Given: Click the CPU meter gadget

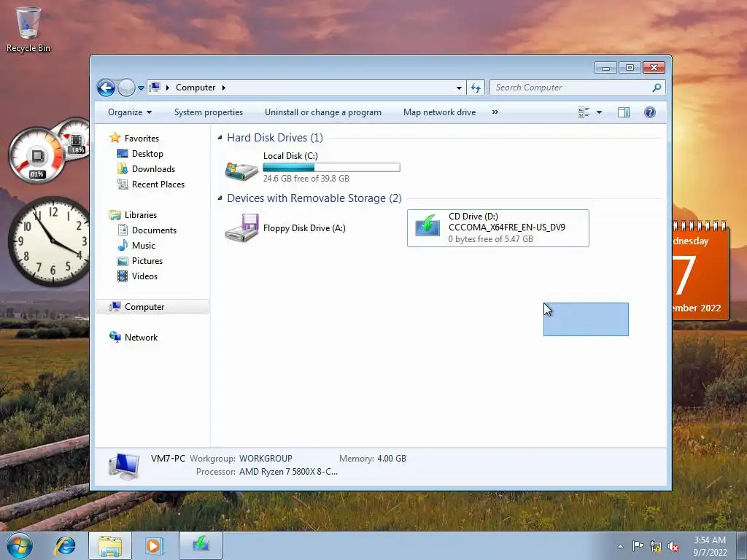Looking at the screenshot, I should pos(37,155).
